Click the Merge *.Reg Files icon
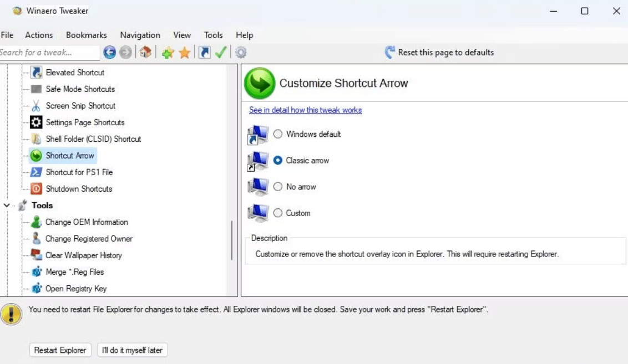Screen dimensions: 628x364 37,271
